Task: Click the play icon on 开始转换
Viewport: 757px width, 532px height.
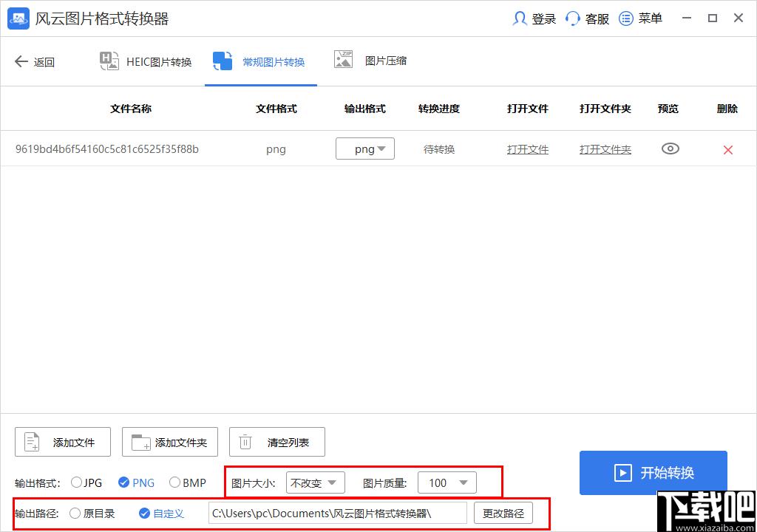Action: coord(622,473)
